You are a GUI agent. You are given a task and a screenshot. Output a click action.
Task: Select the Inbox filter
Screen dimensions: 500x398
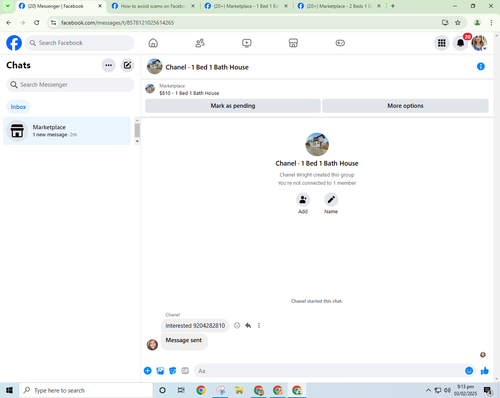(x=18, y=107)
